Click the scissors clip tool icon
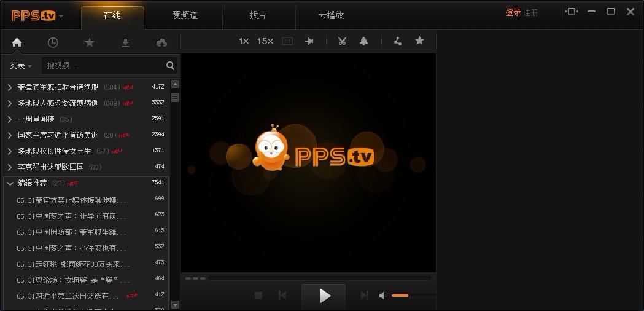Viewport: 644px width, 311px height. click(343, 41)
